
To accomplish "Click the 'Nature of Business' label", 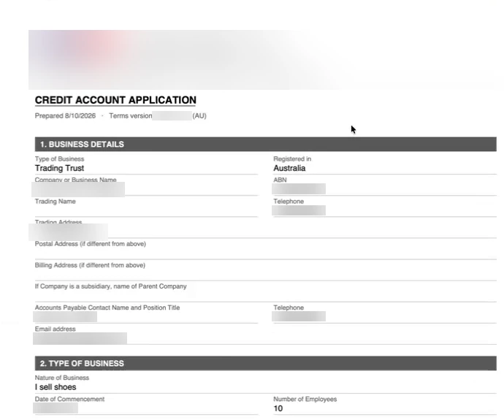I will pos(62,378).
